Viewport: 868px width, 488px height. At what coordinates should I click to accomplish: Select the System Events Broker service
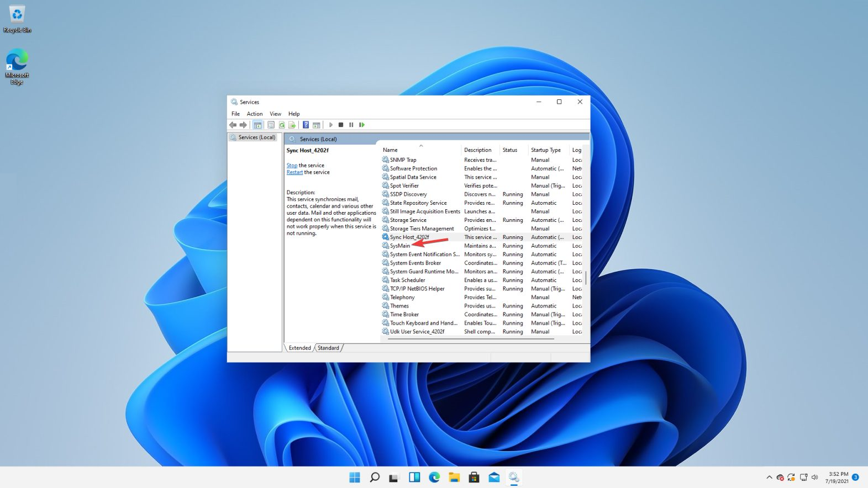tap(481, 263)
